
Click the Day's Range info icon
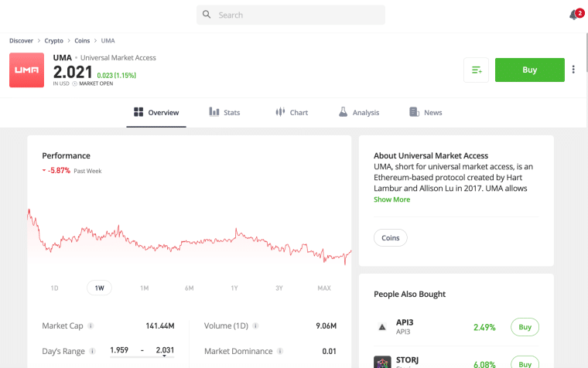click(92, 351)
